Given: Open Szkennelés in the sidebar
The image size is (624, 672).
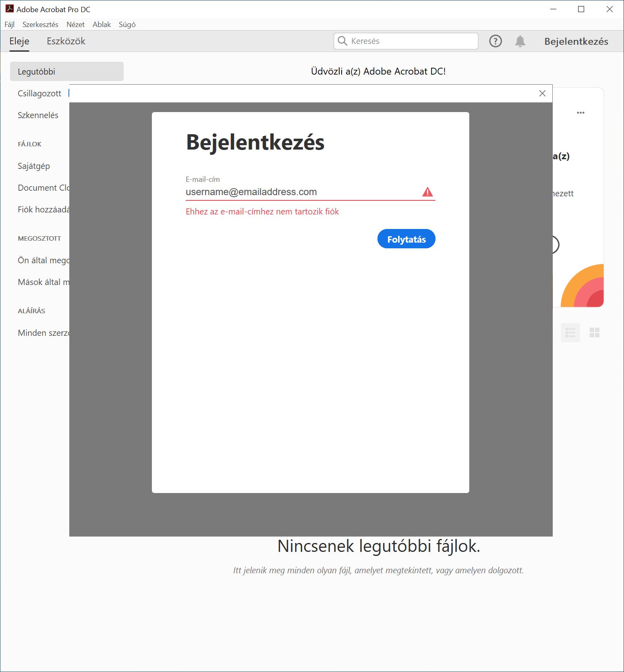Looking at the screenshot, I should (38, 115).
